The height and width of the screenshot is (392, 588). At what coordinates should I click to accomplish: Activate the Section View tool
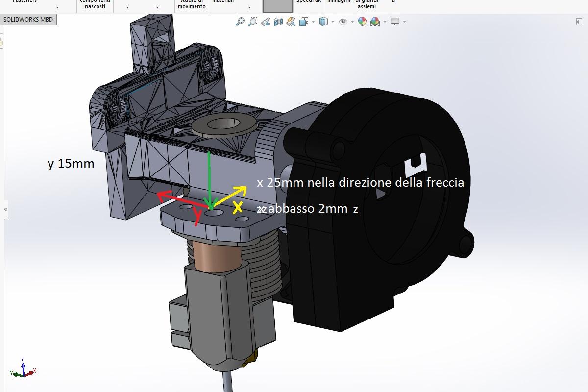point(278,22)
